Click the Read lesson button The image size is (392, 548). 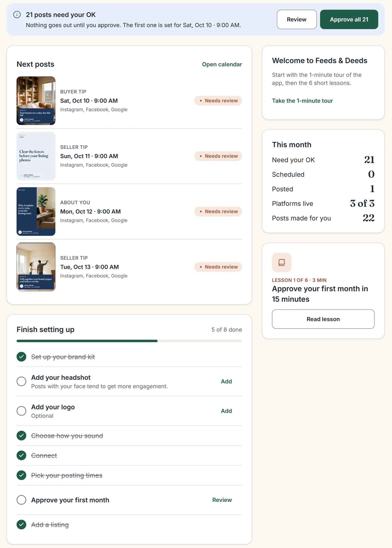[x=323, y=319]
